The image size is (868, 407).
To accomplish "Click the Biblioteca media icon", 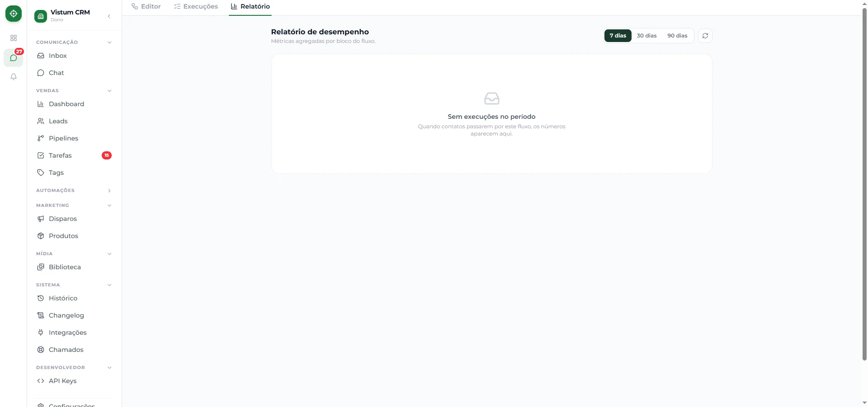I will tap(41, 267).
